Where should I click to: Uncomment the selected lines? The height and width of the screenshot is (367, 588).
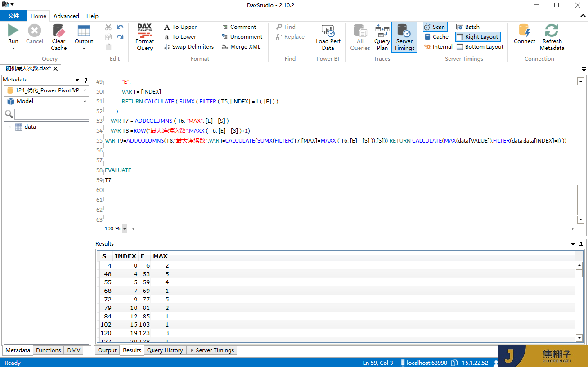242,37
